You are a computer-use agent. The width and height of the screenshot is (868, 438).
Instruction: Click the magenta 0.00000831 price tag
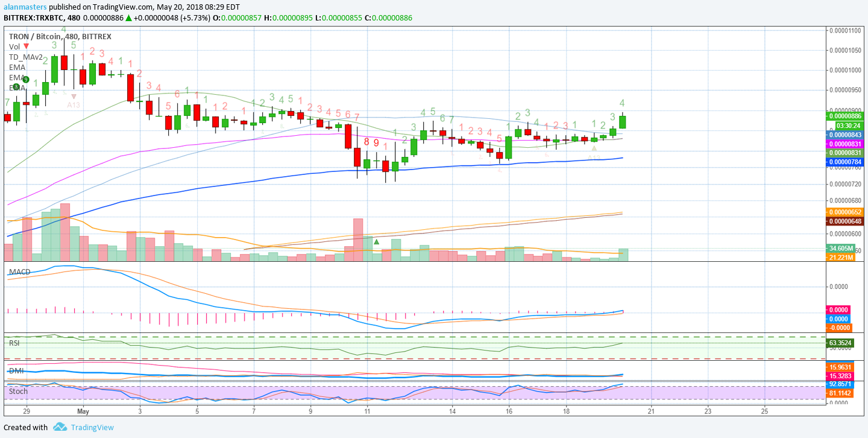tap(844, 144)
